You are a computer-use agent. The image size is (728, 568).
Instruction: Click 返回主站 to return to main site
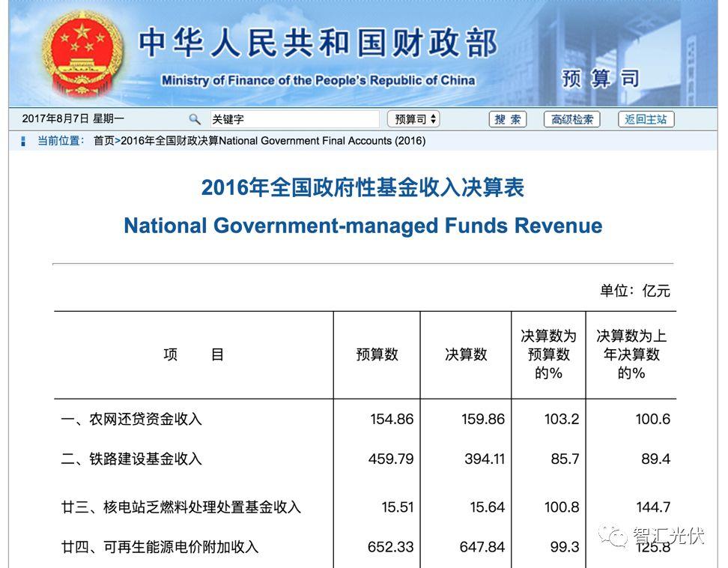(645, 118)
